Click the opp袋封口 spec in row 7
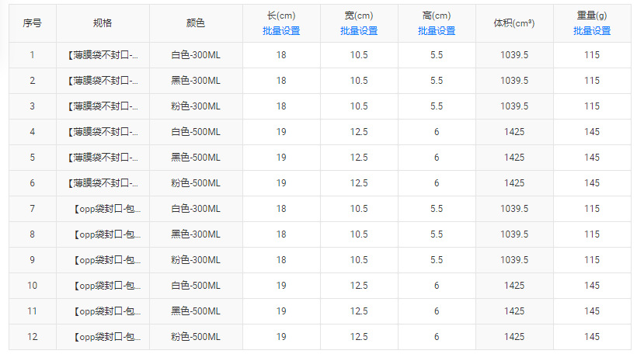644x354 pixels. [x=106, y=209]
